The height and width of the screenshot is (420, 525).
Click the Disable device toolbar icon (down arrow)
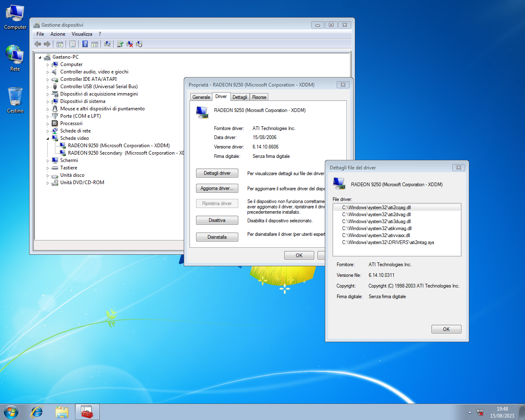click(x=139, y=44)
